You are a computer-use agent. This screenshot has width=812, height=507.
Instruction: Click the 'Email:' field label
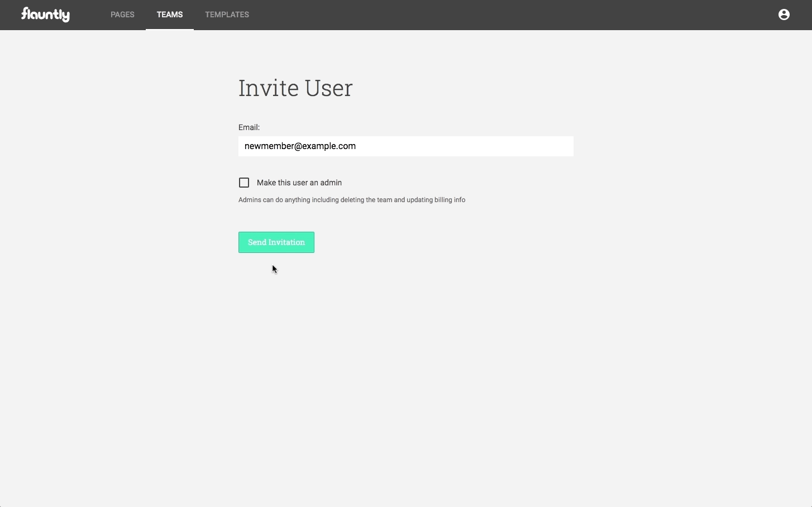tap(249, 127)
